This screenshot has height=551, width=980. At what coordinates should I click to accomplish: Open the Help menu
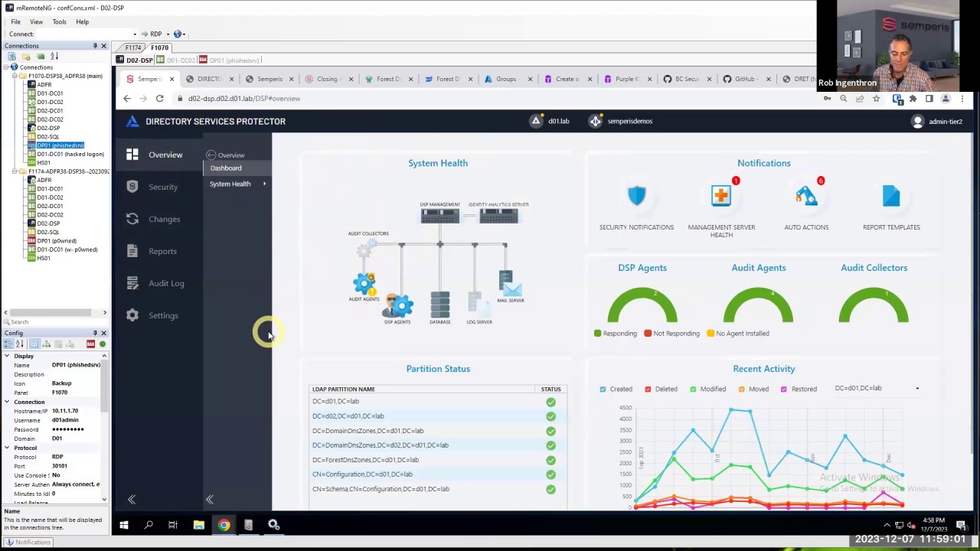(x=82, y=21)
